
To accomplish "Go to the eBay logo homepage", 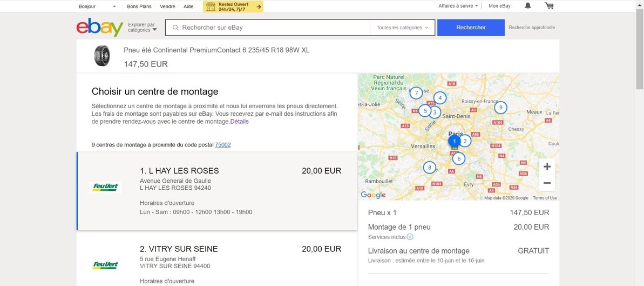I will 100,27.
